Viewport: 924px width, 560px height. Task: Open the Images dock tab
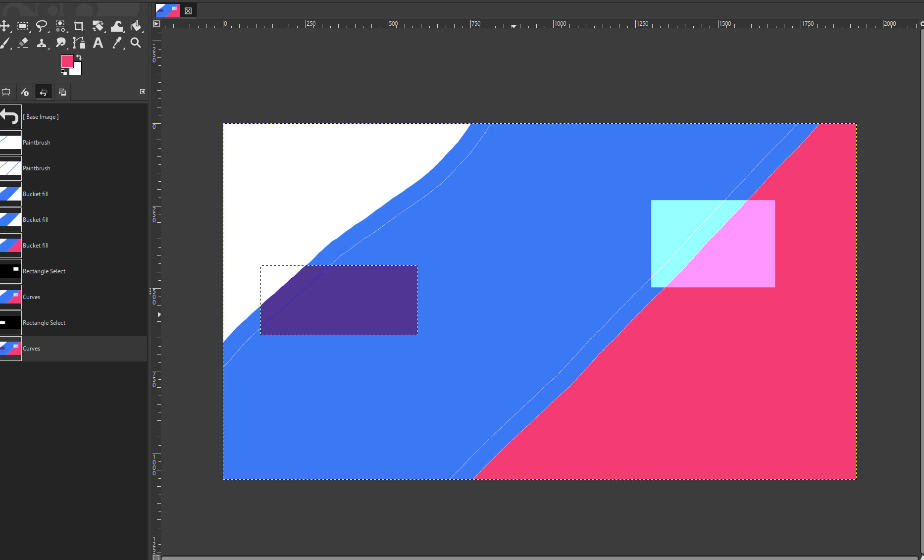click(x=62, y=92)
